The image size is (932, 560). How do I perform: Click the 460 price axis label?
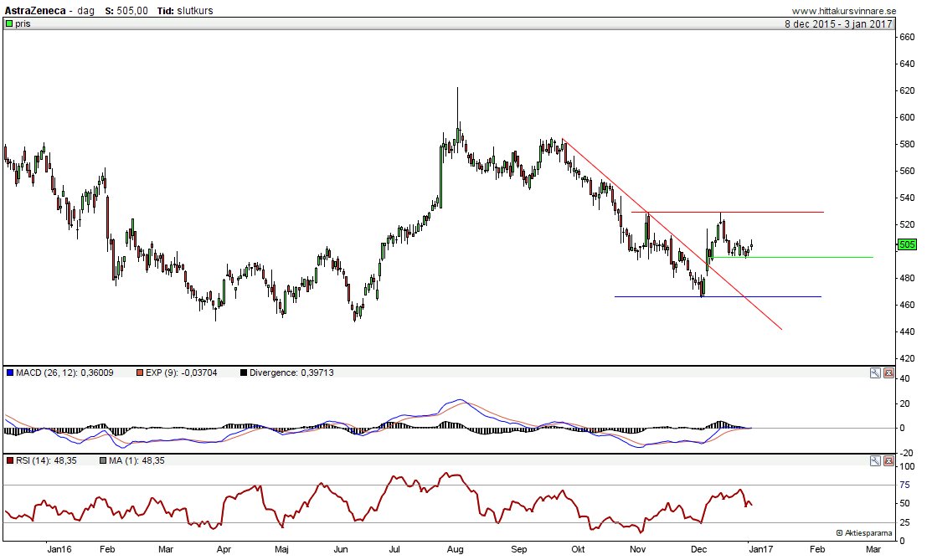pyautogui.click(x=907, y=305)
